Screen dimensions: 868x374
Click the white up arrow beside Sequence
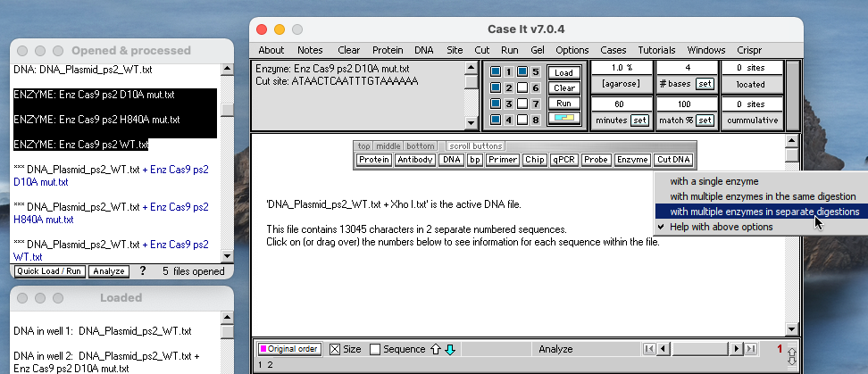(438, 350)
